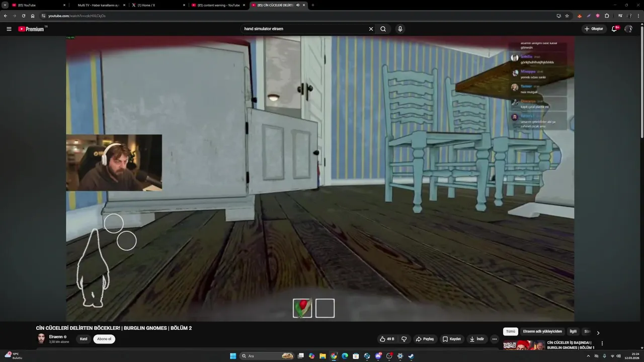The width and height of the screenshot is (644, 362).
Task: Open the volume control in system tray
Action: (618, 356)
